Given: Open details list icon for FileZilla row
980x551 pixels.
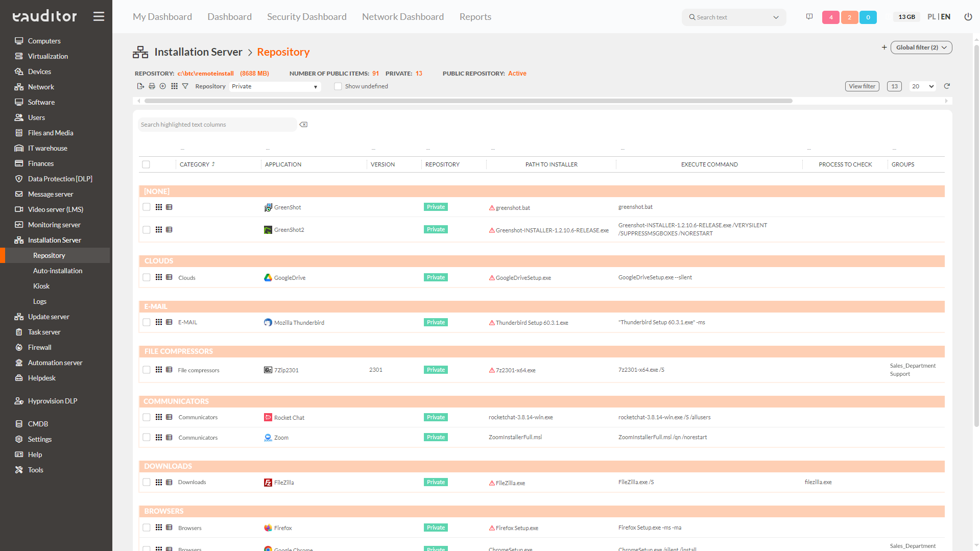Looking at the screenshot, I should tap(169, 482).
